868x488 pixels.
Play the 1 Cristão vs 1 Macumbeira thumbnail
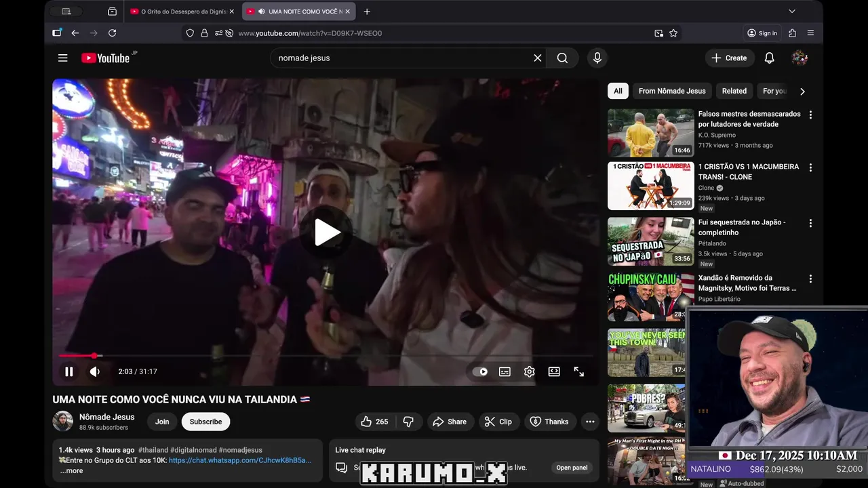tap(651, 186)
